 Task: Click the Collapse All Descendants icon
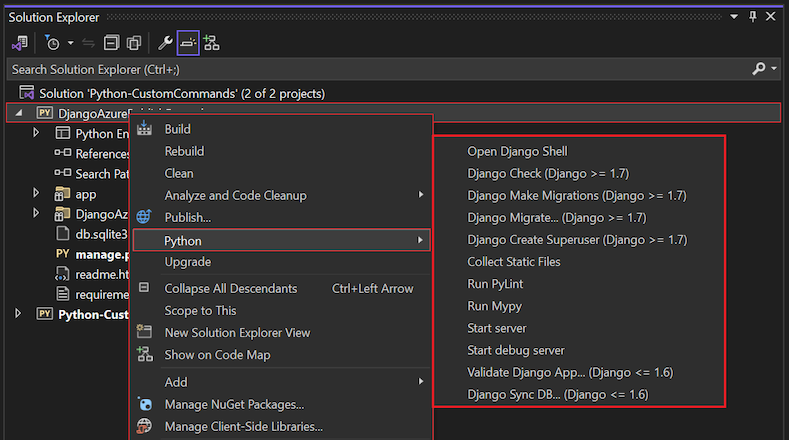coord(144,287)
